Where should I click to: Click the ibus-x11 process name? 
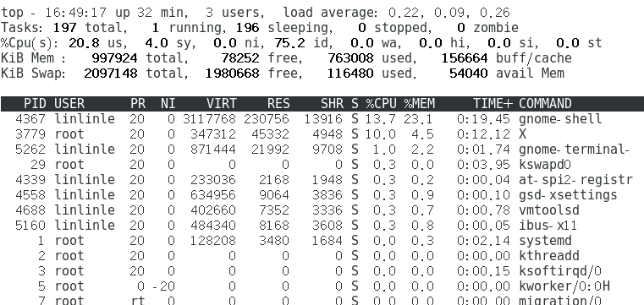[x=548, y=225]
